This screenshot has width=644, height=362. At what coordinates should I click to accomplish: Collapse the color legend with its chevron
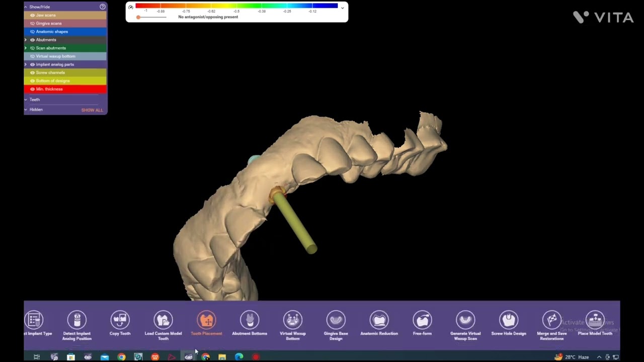coord(342,8)
